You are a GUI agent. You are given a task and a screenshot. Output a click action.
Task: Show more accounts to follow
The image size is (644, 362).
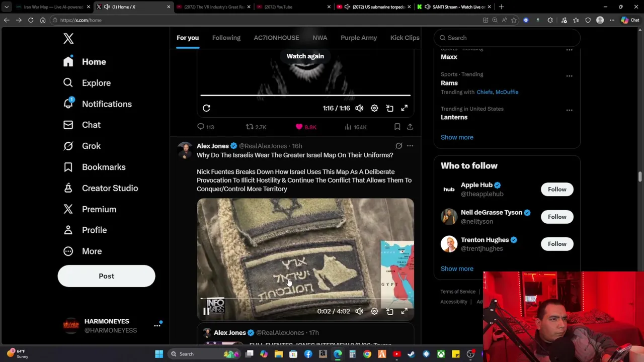coord(457,268)
